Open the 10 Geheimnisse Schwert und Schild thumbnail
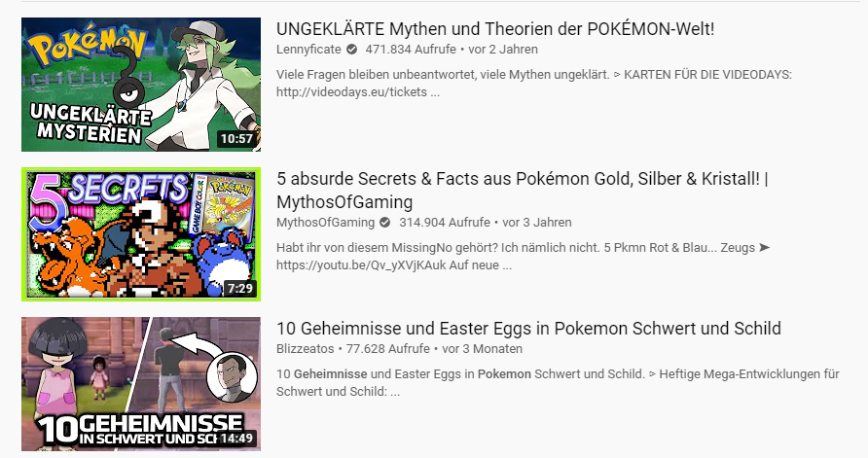 tap(141, 384)
